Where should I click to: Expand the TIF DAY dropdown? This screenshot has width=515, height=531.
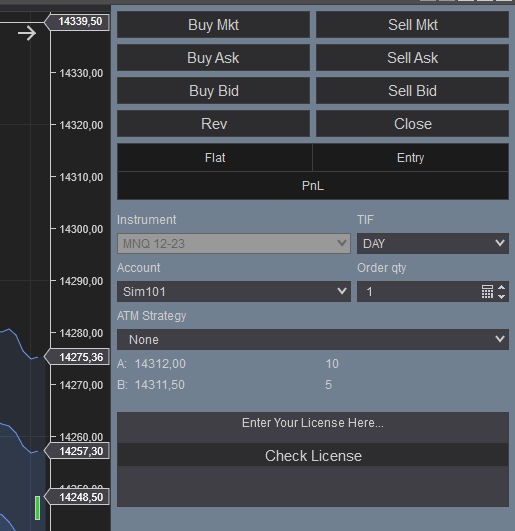click(x=433, y=243)
